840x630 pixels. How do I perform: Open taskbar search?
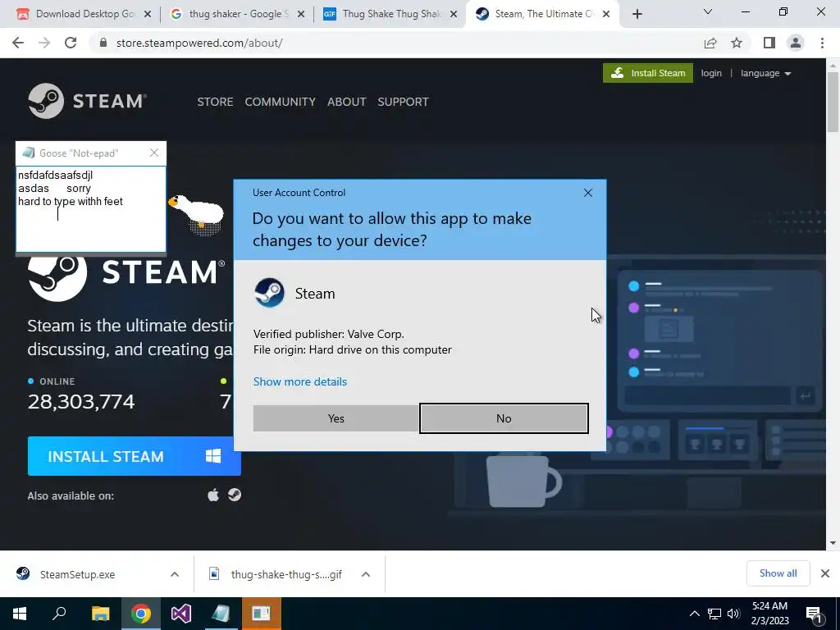coord(59,614)
